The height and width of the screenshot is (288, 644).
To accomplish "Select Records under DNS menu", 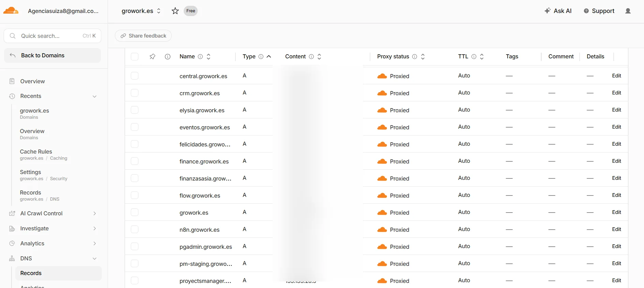I will pyautogui.click(x=58, y=273).
